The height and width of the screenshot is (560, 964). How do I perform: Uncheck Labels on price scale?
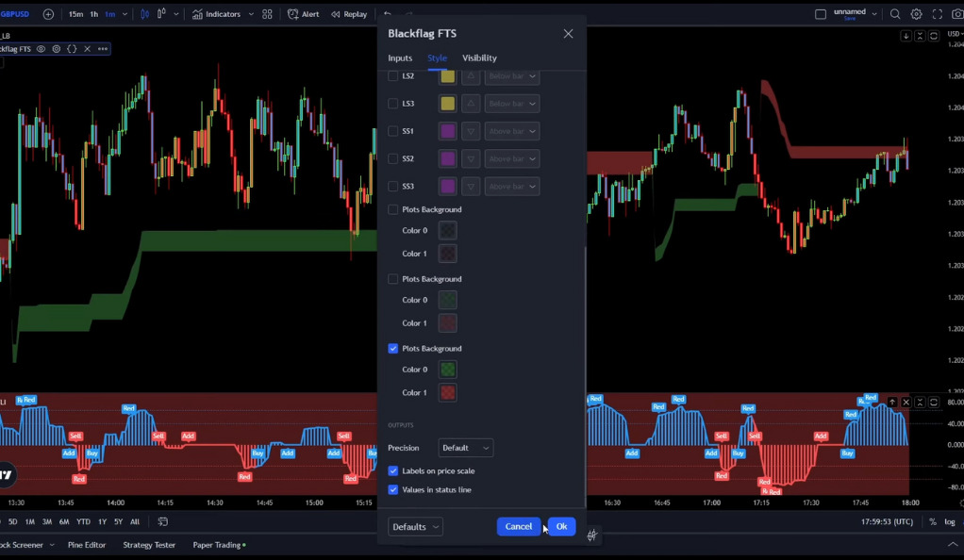(x=392, y=470)
